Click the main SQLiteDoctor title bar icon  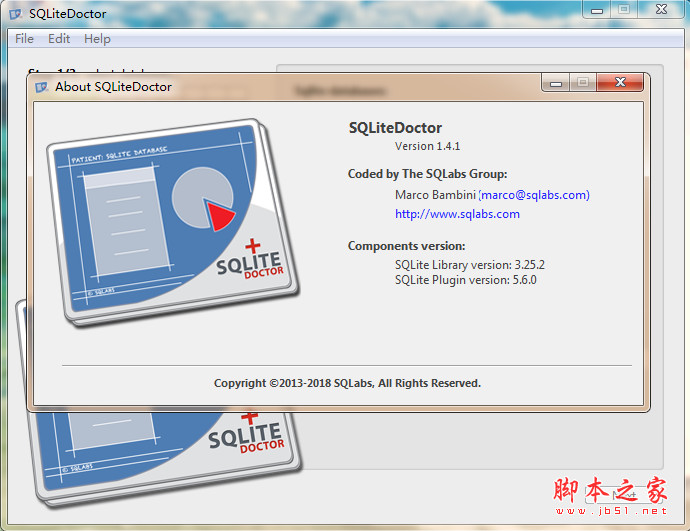tap(16, 14)
